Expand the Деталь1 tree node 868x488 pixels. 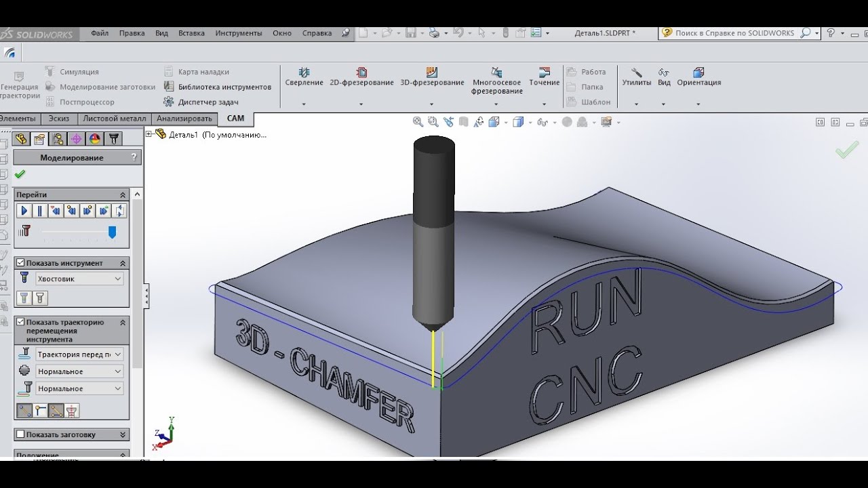(x=149, y=134)
